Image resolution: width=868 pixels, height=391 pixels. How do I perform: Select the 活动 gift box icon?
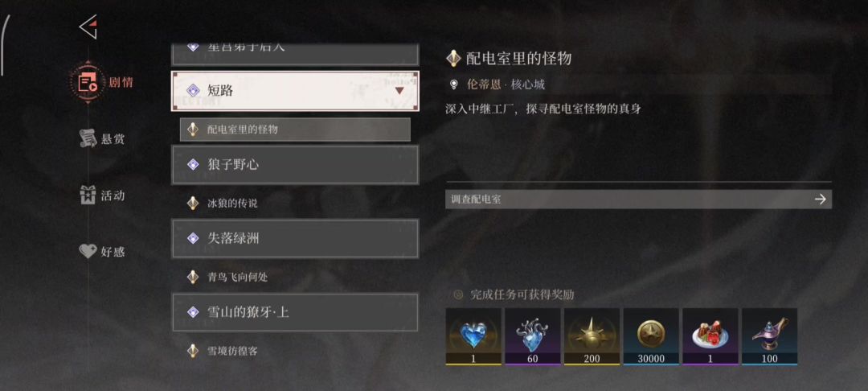click(x=88, y=195)
